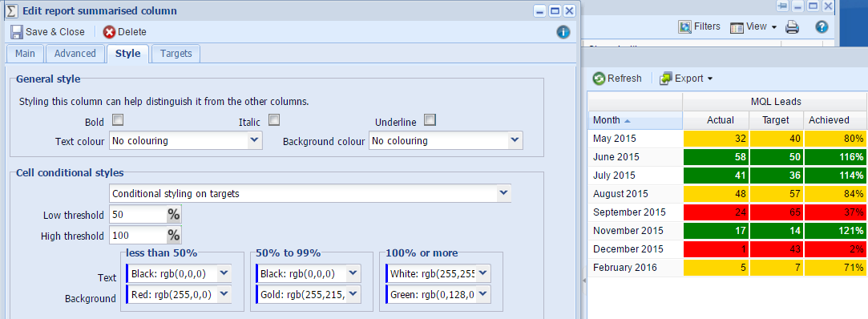The height and width of the screenshot is (319, 868).
Task: Select the Style tab
Action: coord(128,54)
